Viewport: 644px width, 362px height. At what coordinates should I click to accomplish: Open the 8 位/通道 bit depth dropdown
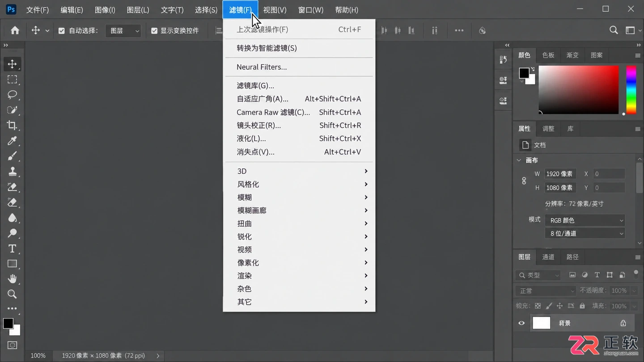(585, 233)
